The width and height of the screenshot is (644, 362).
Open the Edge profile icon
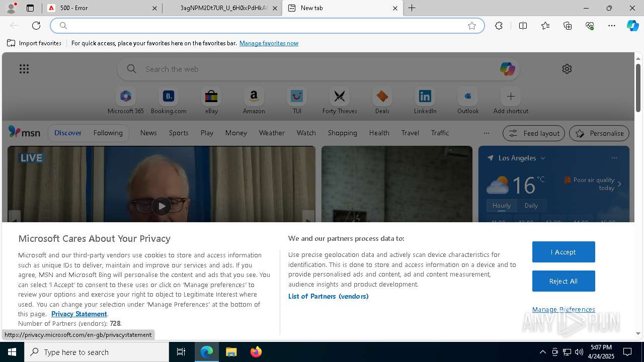(x=11, y=8)
